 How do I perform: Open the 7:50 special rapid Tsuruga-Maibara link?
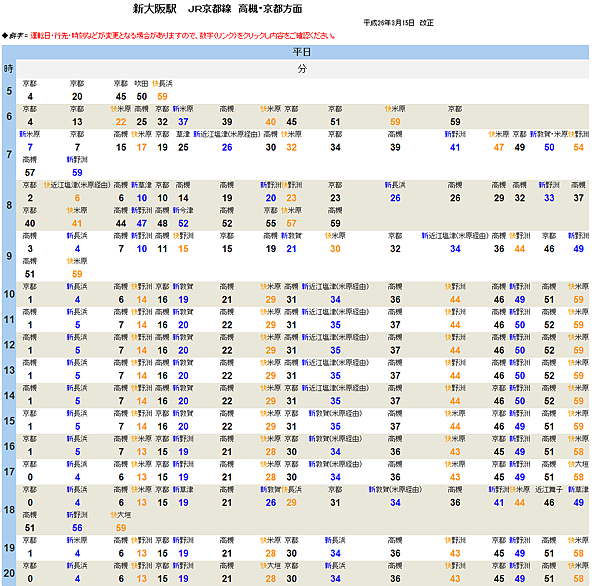(x=549, y=147)
